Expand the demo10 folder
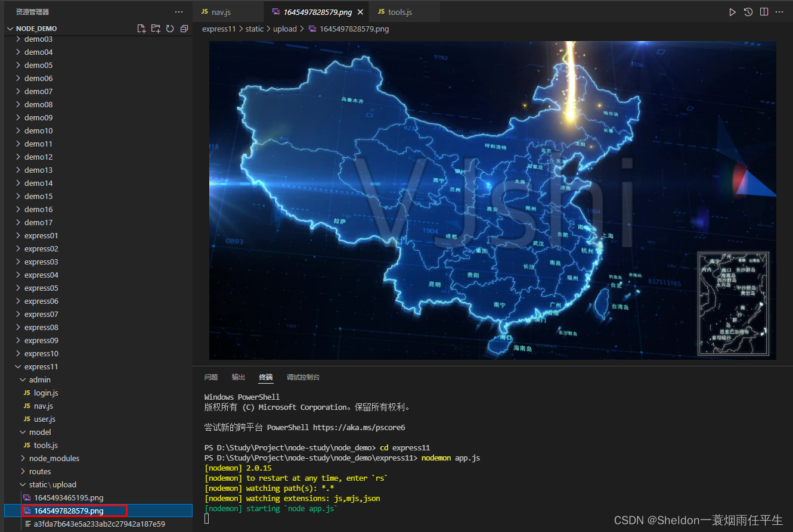Image resolution: width=793 pixels, height=532 pixels. (x=98, y=130)
